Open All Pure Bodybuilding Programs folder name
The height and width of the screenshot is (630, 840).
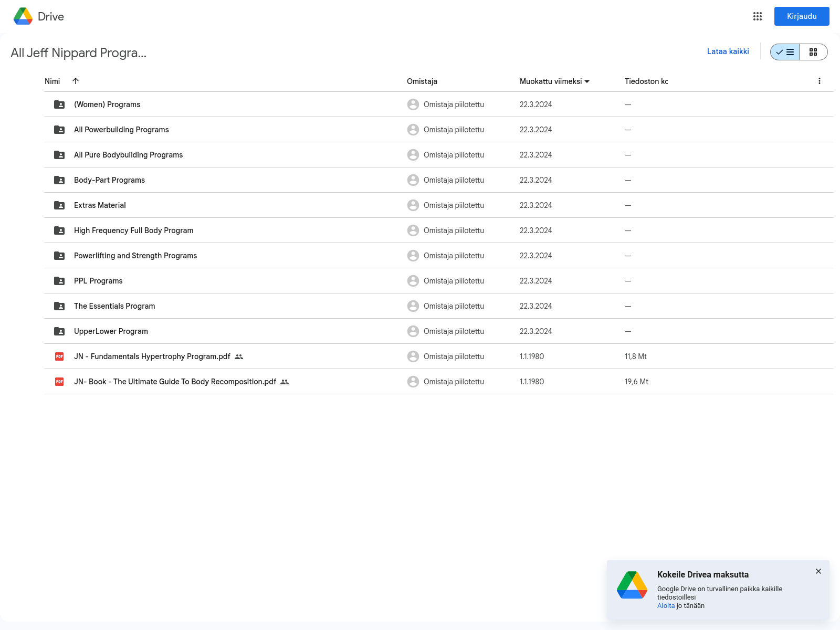pos(128,155)
